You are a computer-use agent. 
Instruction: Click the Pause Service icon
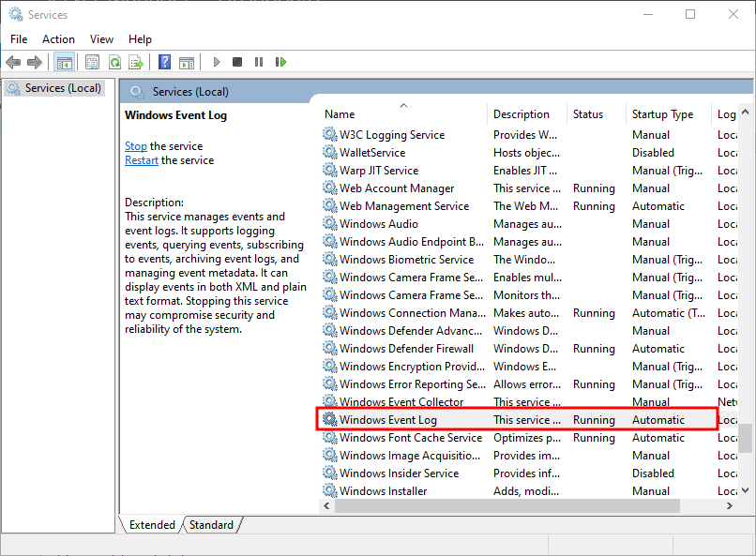(259, 62)
